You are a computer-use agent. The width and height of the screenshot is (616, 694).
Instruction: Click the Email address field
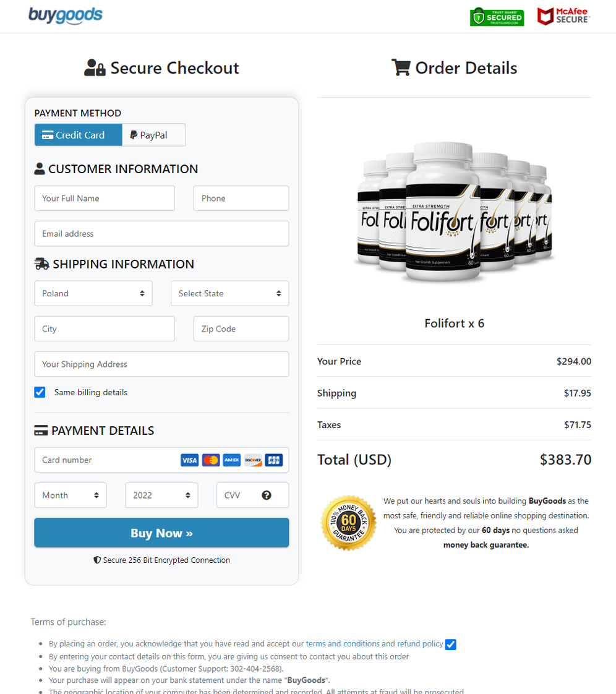(x=161, y=234)
